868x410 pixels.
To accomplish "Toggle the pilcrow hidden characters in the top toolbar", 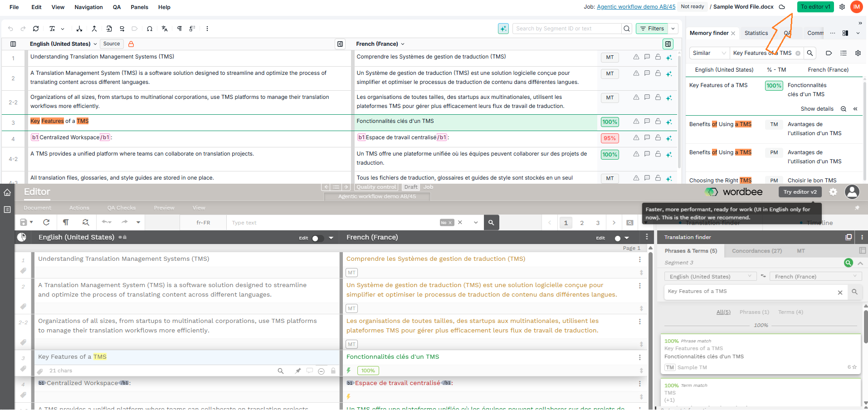I will point(180,29).
